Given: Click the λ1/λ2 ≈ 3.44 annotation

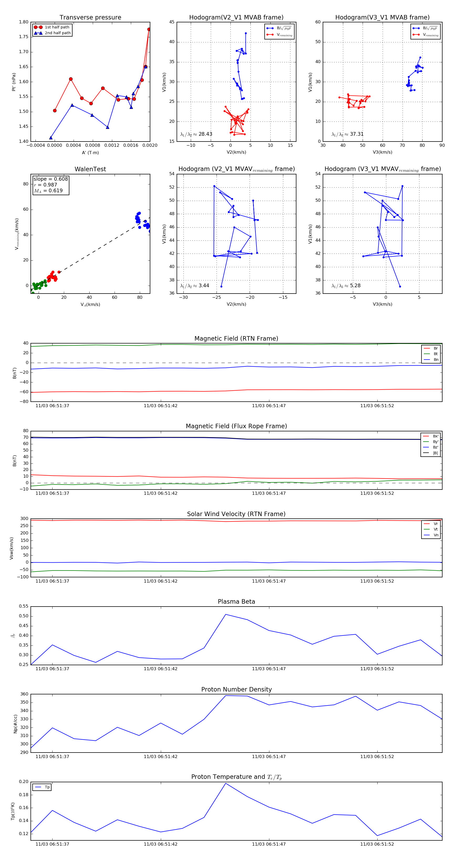Looking at the screenshot, I should [x=194, y=286].
